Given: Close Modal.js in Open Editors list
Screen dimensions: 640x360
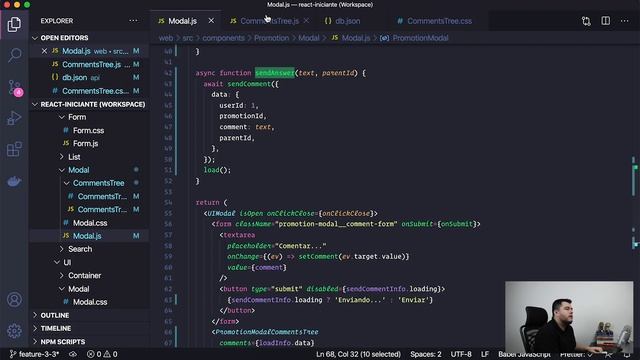Looking at the screenshot, I should [44, 51].
